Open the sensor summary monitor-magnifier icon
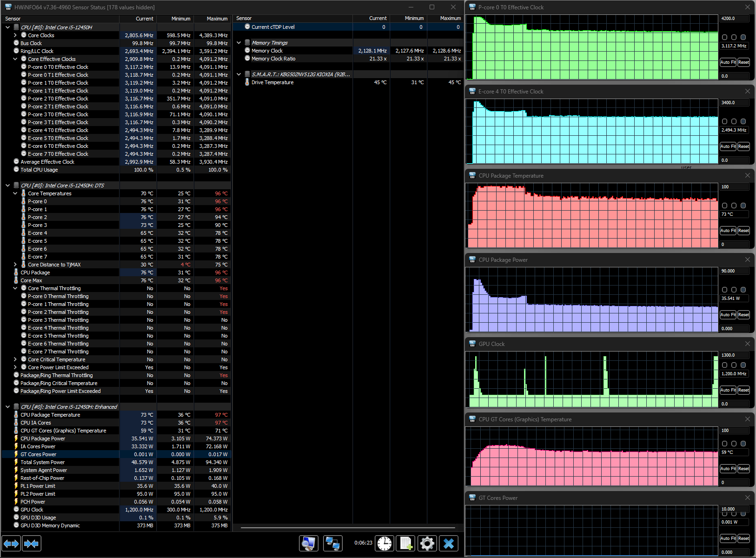 308,543
